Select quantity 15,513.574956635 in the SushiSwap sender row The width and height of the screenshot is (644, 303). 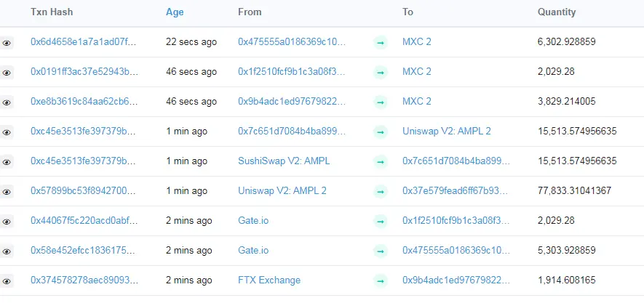coord(577,161)
